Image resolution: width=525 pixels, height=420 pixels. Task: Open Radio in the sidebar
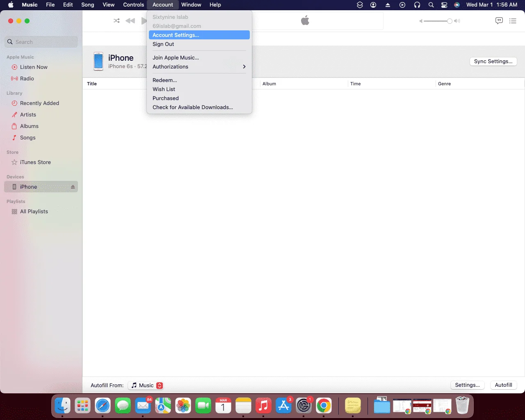[41, 78]
